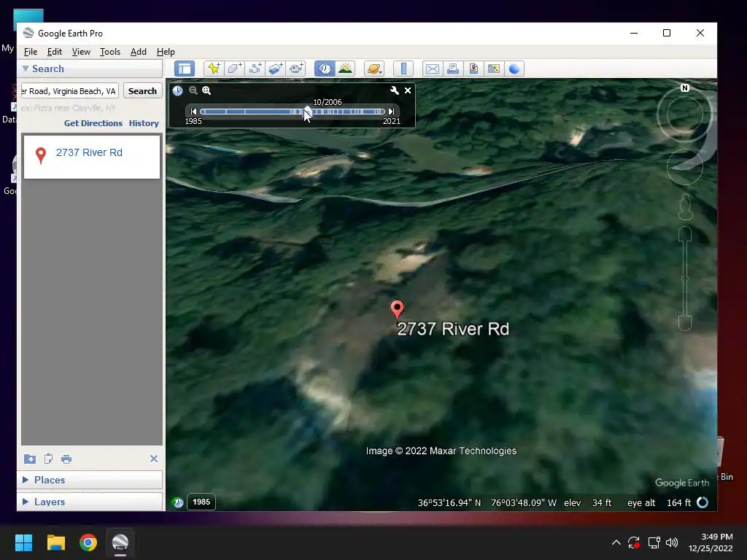Zoom out using slider bottom button
This screenshot has width=747, height=560.
coord(685,323)
